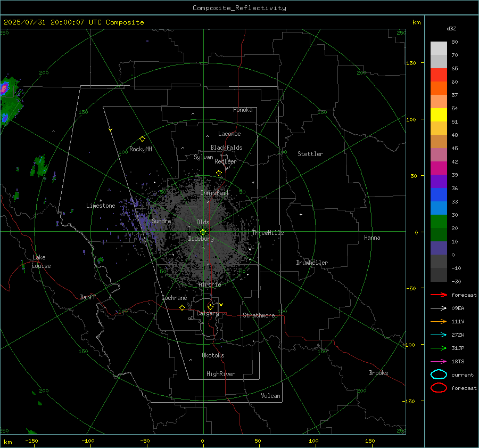Click the dBZ legend heading
Viewport: 479px width, 448px height.
[x=451, y=28]
